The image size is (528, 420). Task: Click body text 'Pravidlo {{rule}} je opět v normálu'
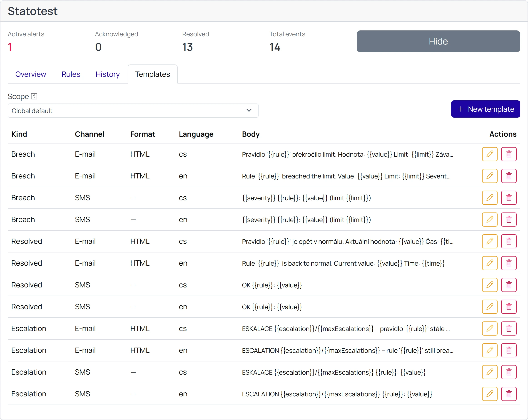(x=348, y=242)
